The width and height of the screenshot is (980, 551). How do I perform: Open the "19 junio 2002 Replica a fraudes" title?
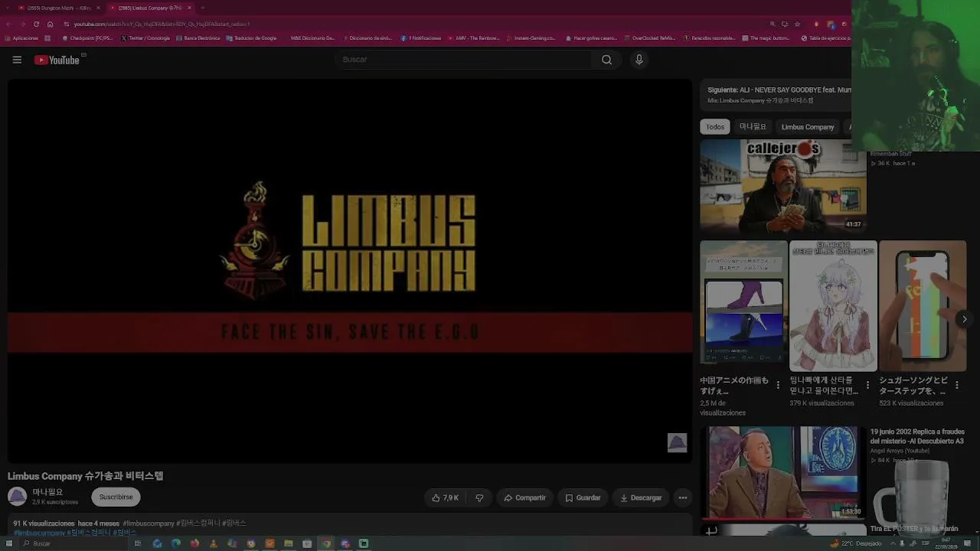917,436
